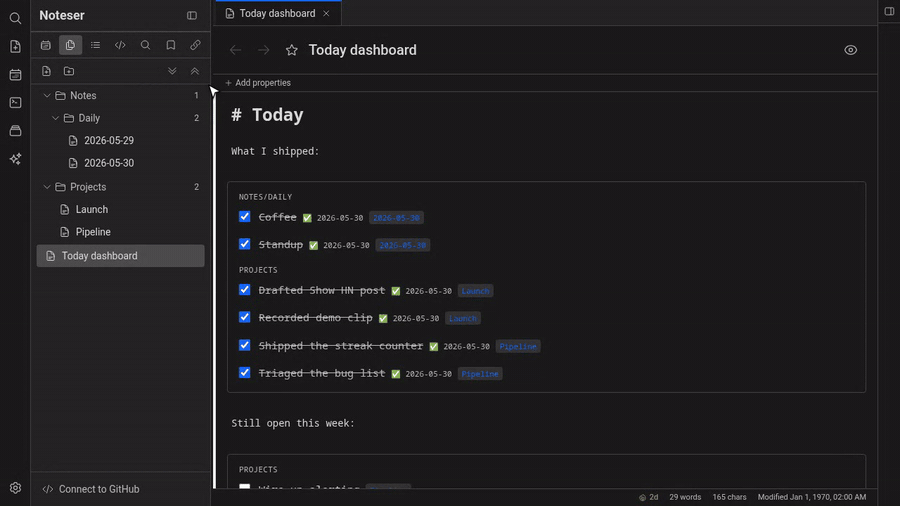Open the bookmarks view

pos(170,45)
